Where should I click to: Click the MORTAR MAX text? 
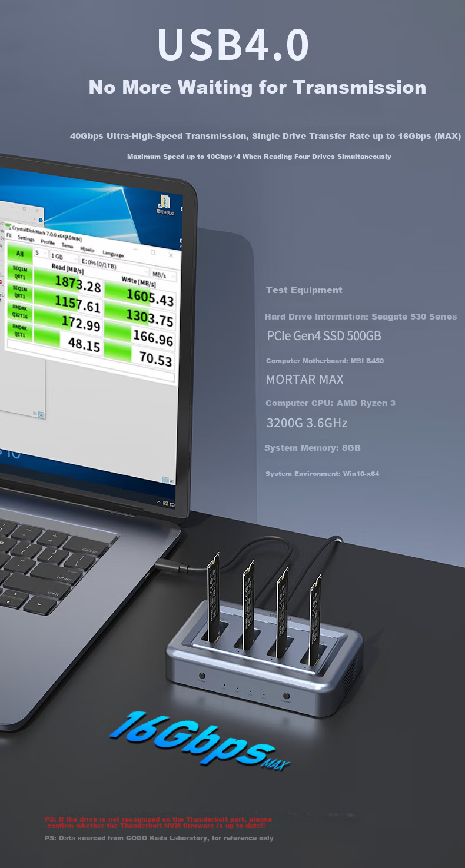click(x=304, y=380)
